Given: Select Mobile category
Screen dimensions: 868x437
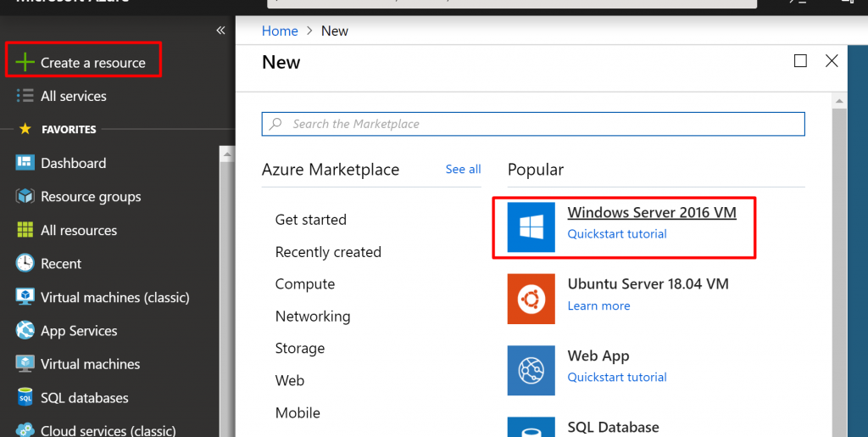Looking at the screenshot, I should [x=298, y=412].
